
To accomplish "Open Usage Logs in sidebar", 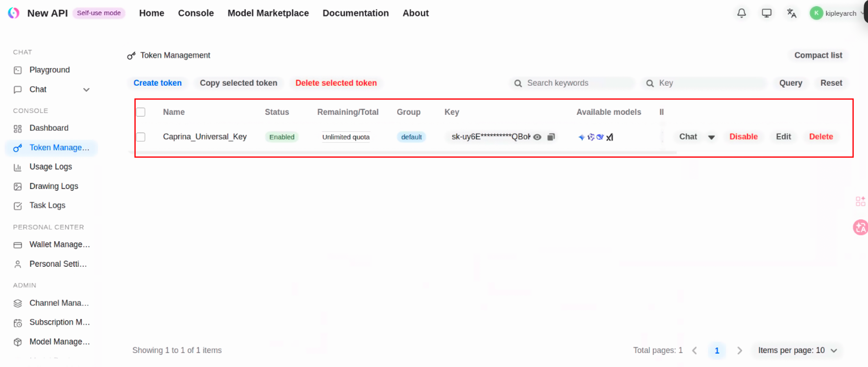I will (50, 167).
